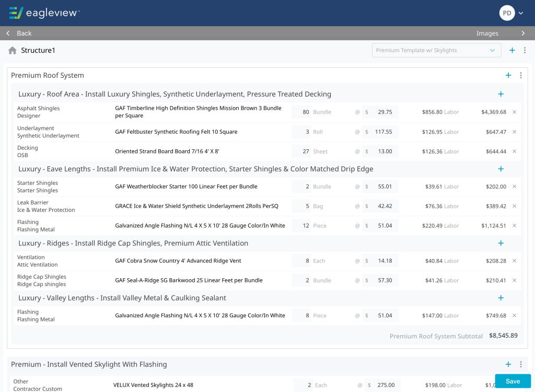Remove the 8 Piece Flashing Metal row
This screenshot has height=392, width=535.
[515, 315]
